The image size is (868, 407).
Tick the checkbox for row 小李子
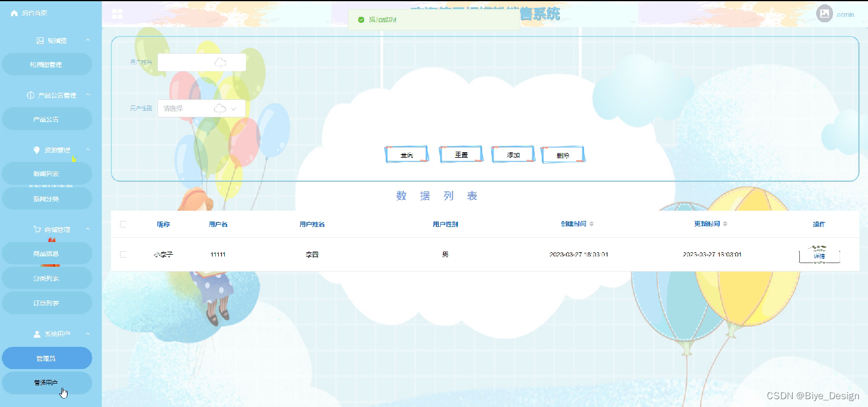123,255
